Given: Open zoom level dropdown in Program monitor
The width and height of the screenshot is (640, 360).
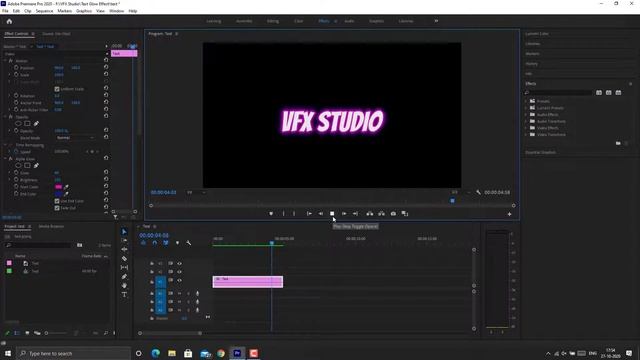Looking at the screenshot, I should [x=196, y=192].
